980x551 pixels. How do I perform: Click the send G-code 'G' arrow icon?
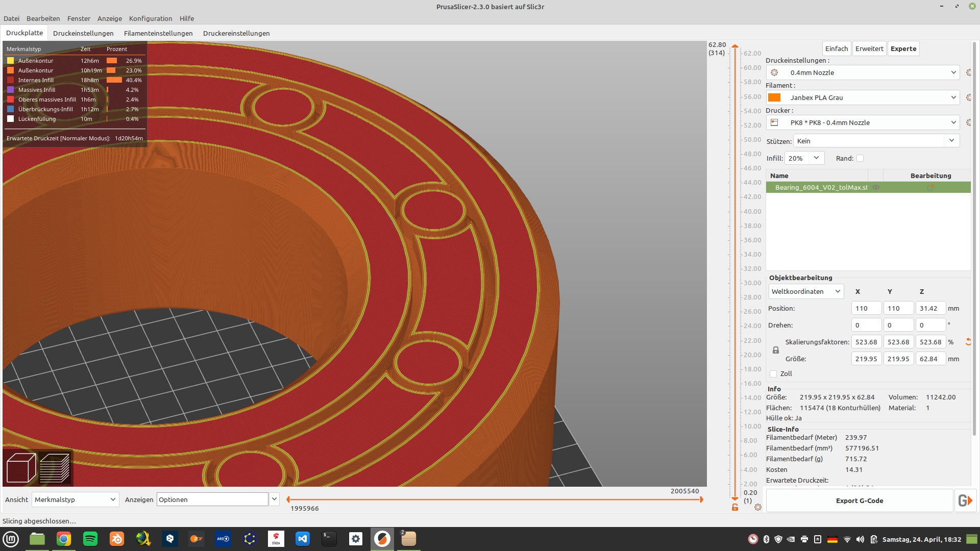pyautogui.click(x=965, y=500)
